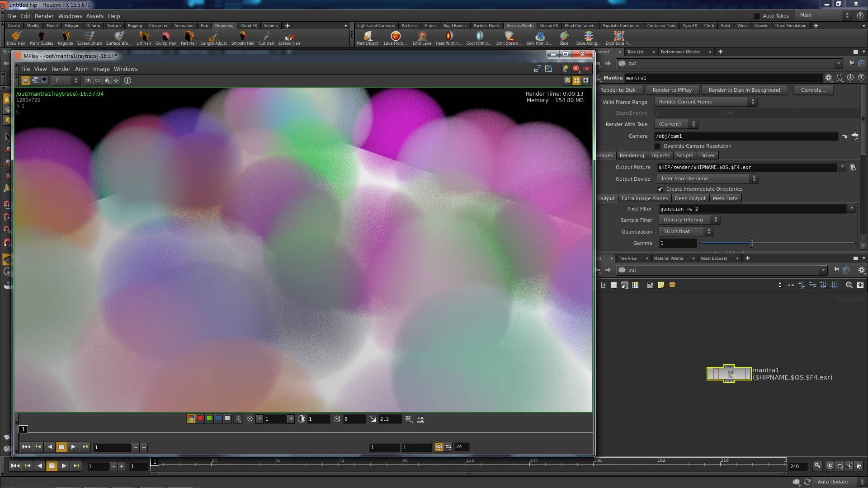
Task: Show blue channel only in MPlay
Action: tap(218, 419)
